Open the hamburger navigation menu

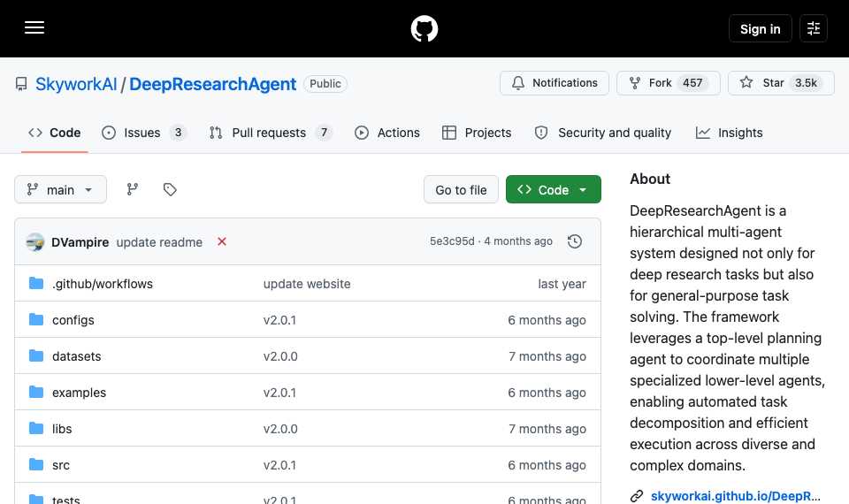pos(34,28)
